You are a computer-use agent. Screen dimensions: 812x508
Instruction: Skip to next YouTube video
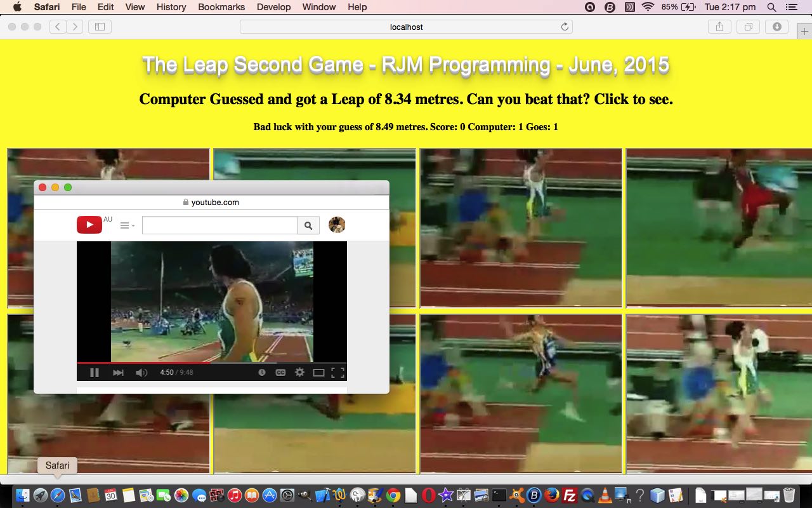point(118,372)
